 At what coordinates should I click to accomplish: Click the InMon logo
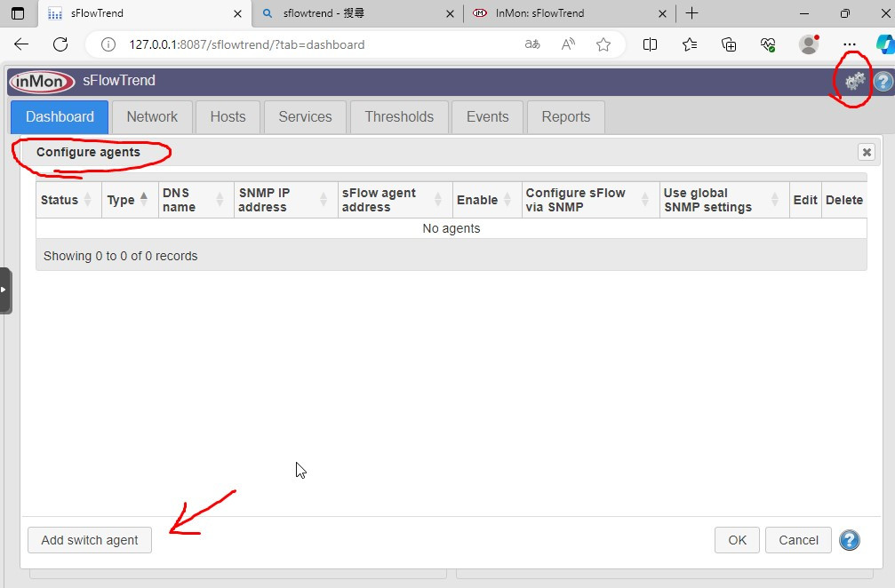[42, 82]
